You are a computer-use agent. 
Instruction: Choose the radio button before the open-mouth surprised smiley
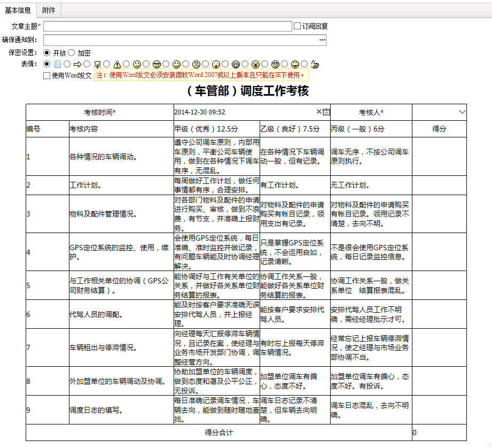(206, 64)
